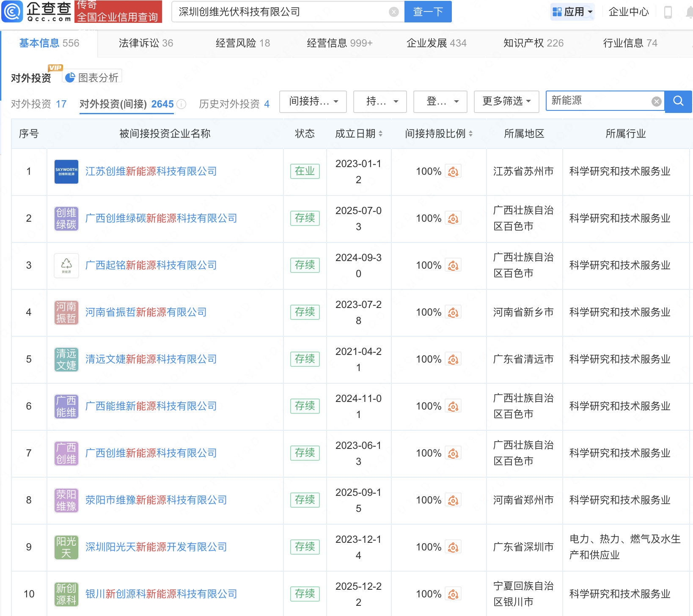Image resolution: width=693 pixels, height=616 pixels.
Task: Open the 图表分析 chart analysis
Action: 93,77
